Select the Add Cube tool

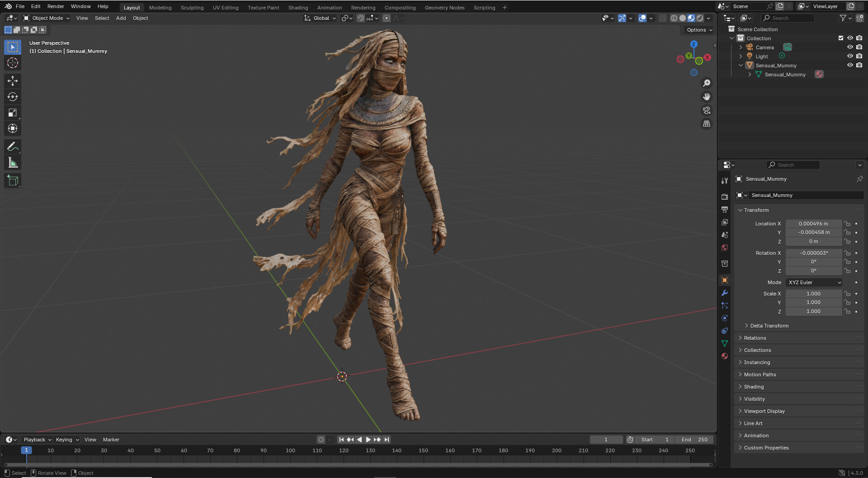coord(13,181)
